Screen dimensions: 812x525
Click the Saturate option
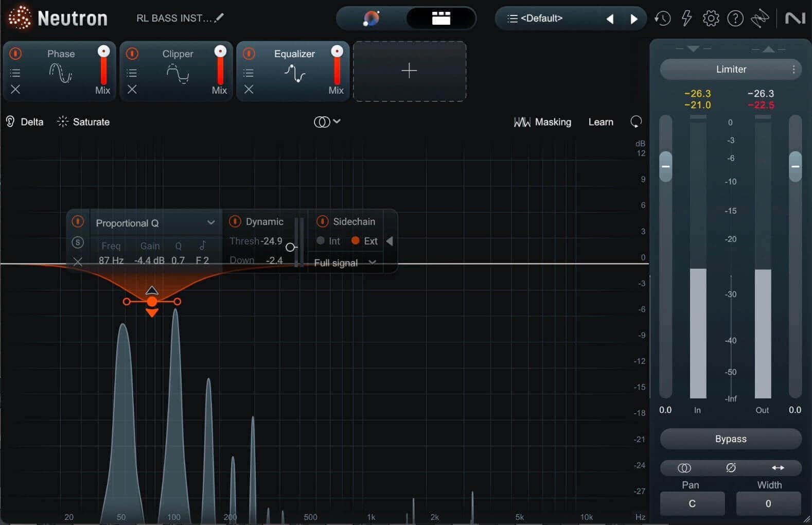click(x=83, y=122)
